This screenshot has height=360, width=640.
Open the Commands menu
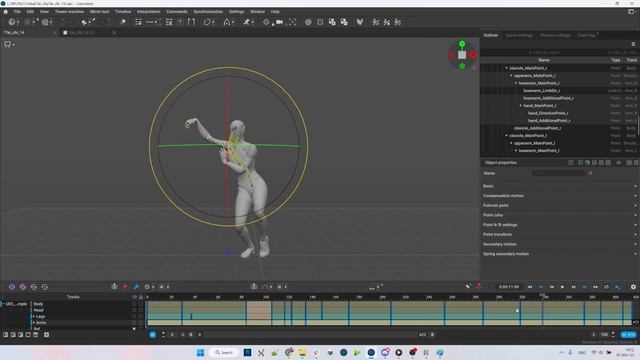[x=177, y=11]
